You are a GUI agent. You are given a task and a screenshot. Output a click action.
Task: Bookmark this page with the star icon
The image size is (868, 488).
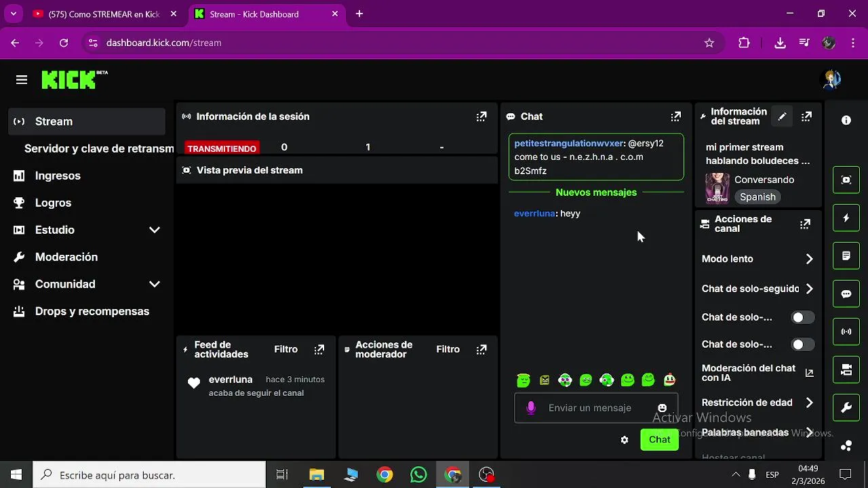[709, 43]
